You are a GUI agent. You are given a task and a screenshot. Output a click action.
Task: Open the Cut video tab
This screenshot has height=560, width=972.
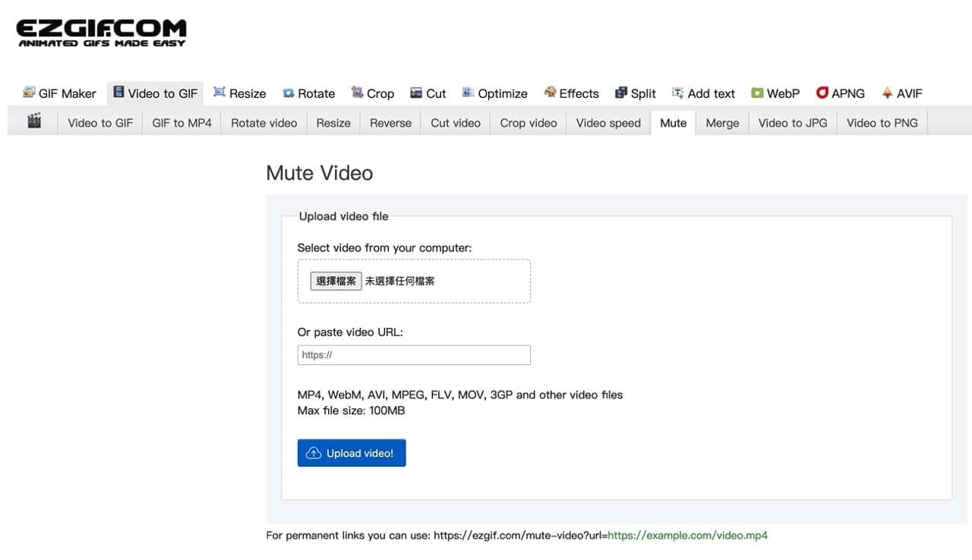pyautogui.click(x=456, y=122)
